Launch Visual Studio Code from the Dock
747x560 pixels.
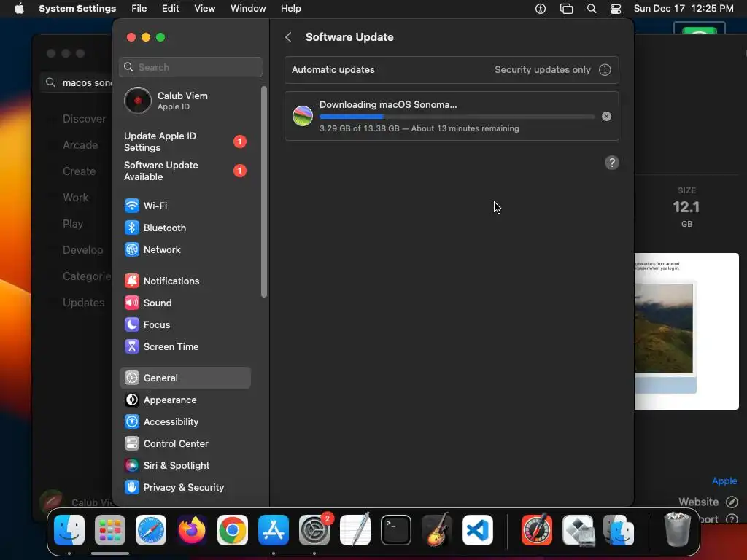click(477, 530)
